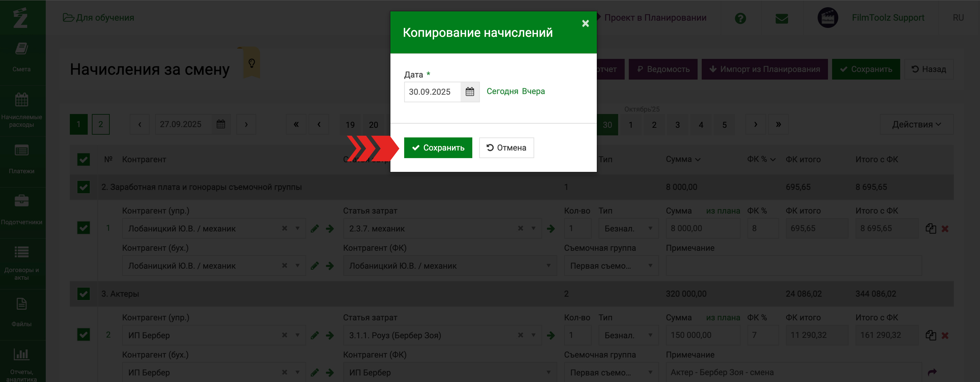The width and height of the screenshot is (980, 382).
Task: Toggle the 3. Актеры group checkbox
Action: 83,294
